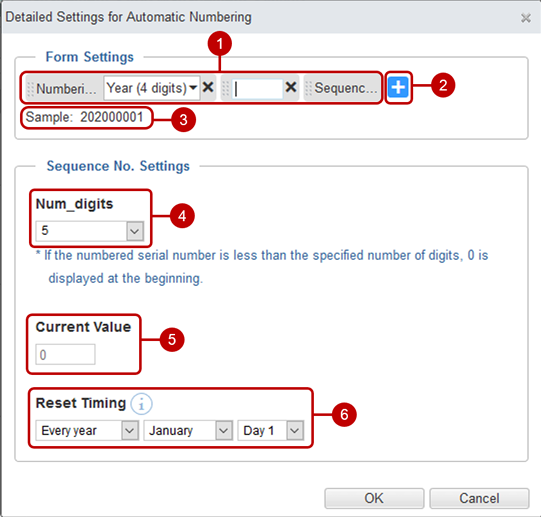Click the OK button

coord(374,498)
